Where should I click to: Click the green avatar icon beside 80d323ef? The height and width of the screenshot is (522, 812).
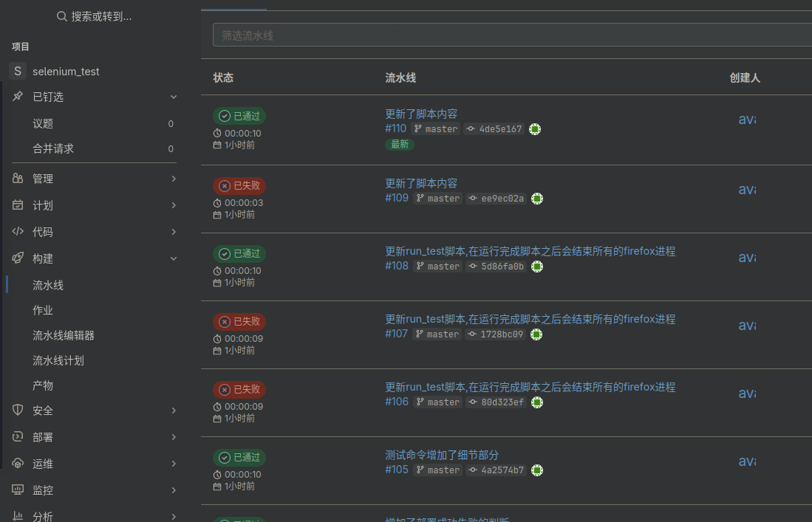537,402
